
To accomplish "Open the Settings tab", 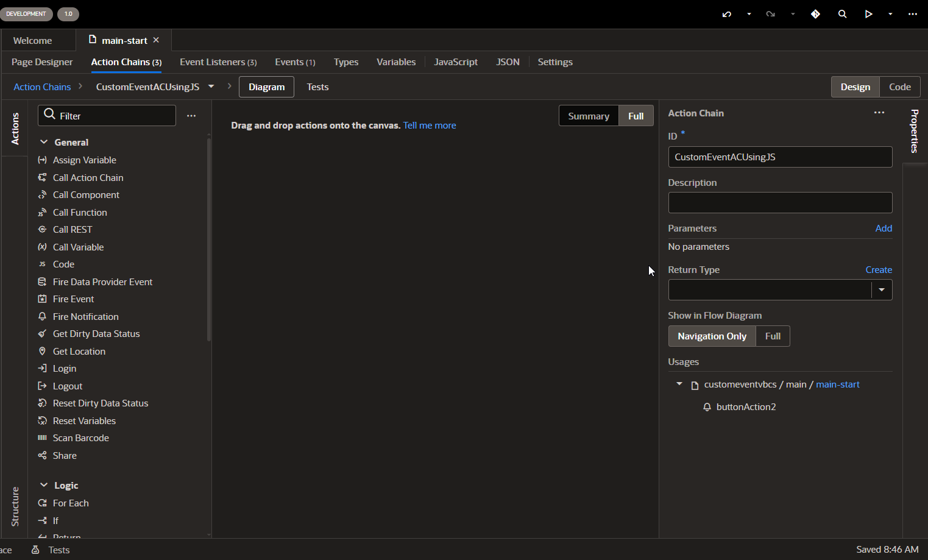I will 555,62.
